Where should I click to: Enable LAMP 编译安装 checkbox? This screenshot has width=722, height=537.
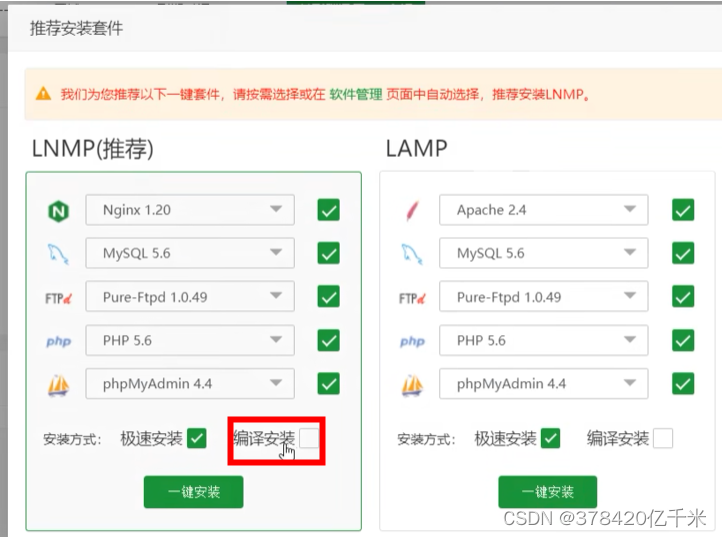click(663, 438)
